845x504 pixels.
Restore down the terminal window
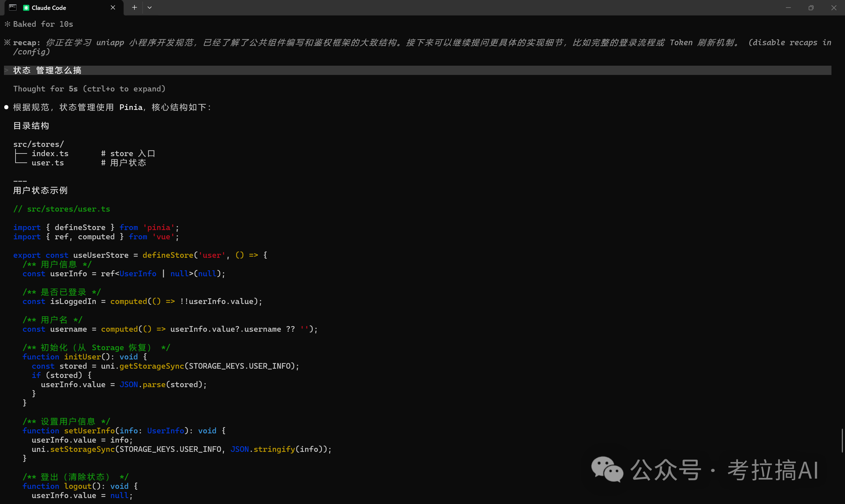(x=811, y=8)
